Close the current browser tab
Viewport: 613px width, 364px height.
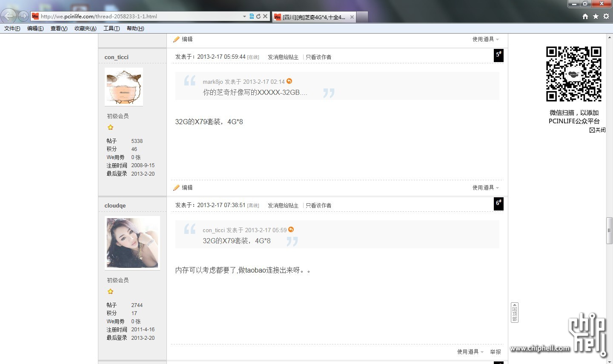352,17
